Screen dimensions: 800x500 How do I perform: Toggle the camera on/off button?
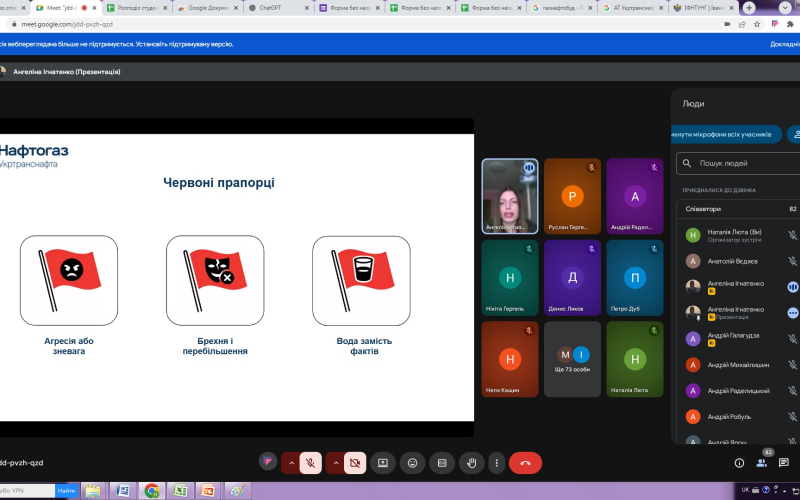coord(355,463)
